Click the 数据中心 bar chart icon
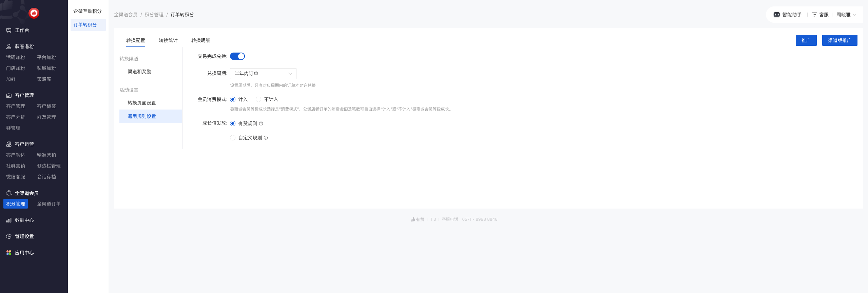The height and width of the screenshot is (293, 868). [9, 220]
